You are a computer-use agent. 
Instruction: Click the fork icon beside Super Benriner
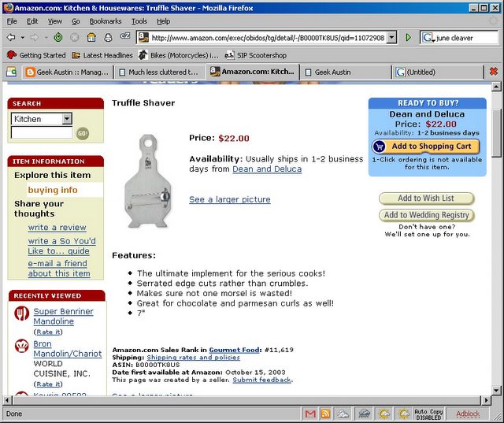coord(21,314)
